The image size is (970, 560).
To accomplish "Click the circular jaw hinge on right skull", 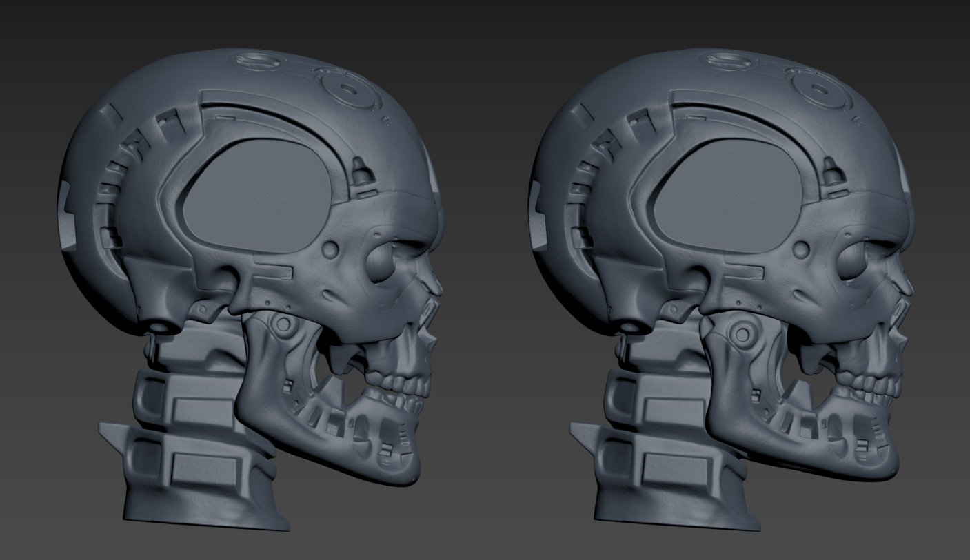I will (742, 336).
